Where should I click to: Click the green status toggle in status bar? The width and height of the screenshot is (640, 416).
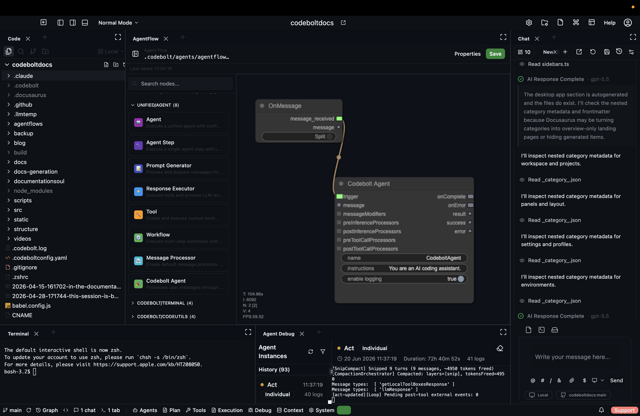pos(344,410)
